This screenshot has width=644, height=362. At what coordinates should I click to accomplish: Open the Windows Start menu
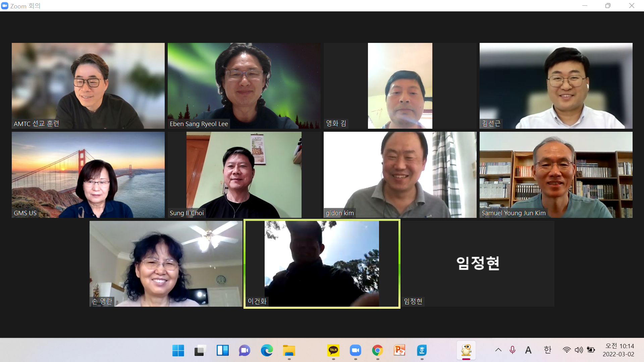(178, 351)
